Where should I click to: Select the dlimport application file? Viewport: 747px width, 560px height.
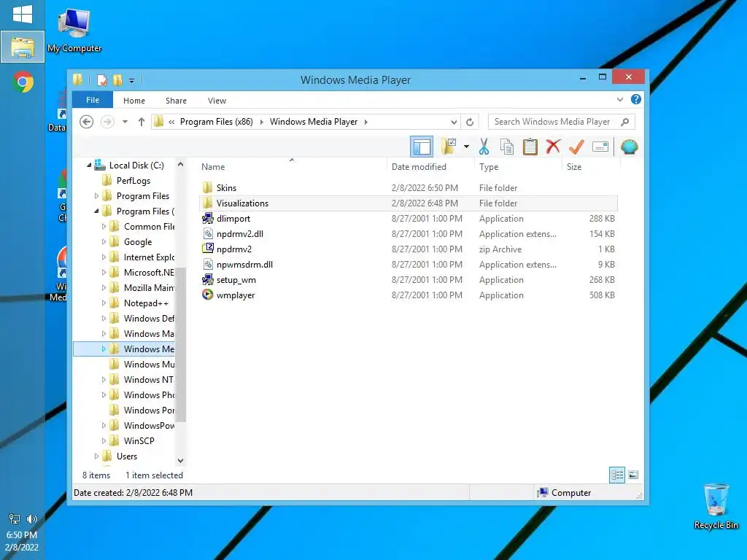click(x=409, y=219)
